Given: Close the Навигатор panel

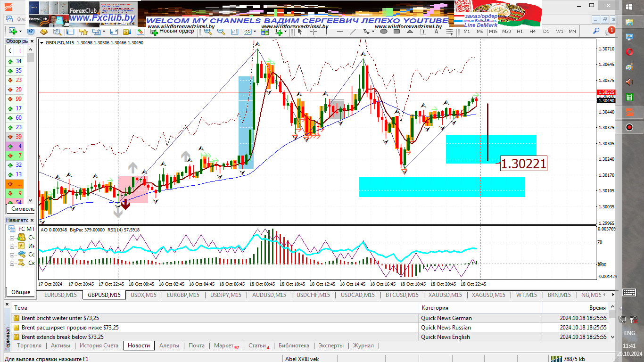Looking at the screenshot, I should [32, 220].
